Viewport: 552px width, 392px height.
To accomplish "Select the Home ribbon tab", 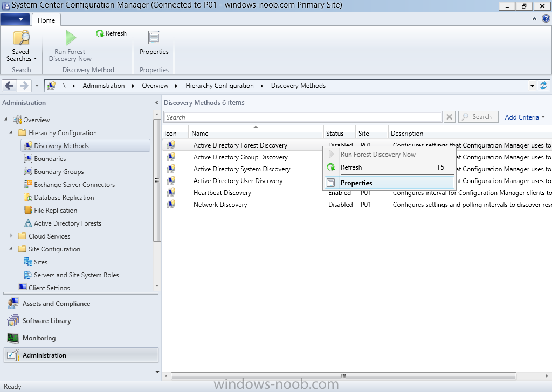I will click(x=46, y=20).
